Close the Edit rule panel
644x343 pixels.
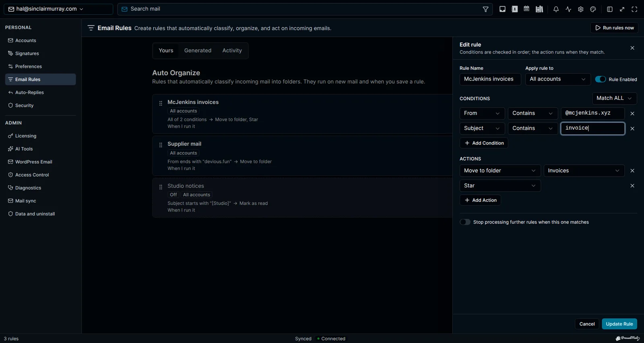pos(632,48)
